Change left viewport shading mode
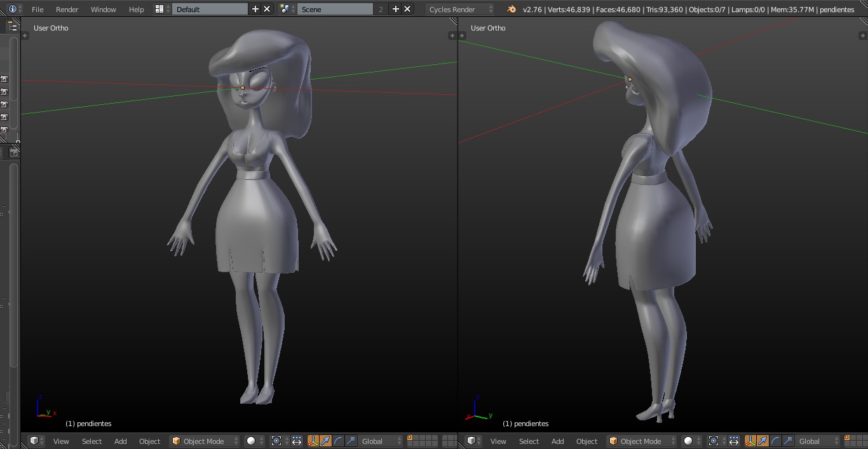This screenshot has height=449, width=868. tap(255, 441)
